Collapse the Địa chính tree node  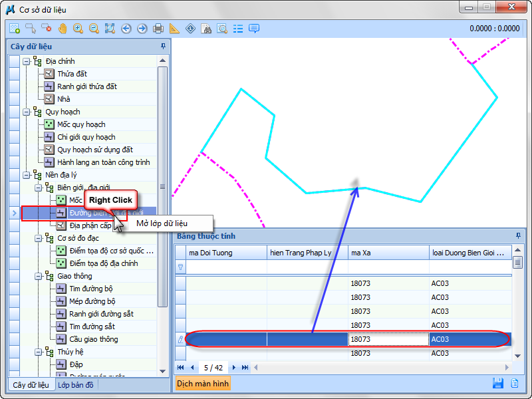pyautogui.click(x=27, y=61)
